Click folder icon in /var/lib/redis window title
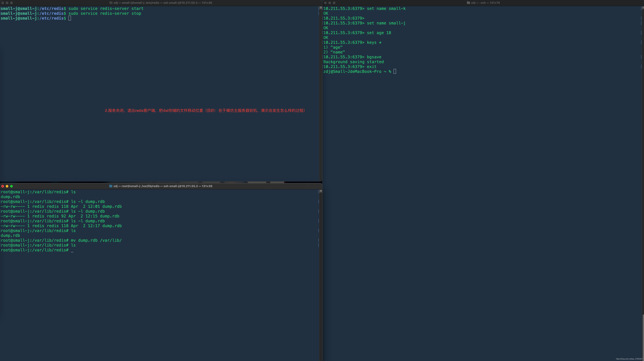This screenshot has width=644, height=361. (x=111, y=186)
